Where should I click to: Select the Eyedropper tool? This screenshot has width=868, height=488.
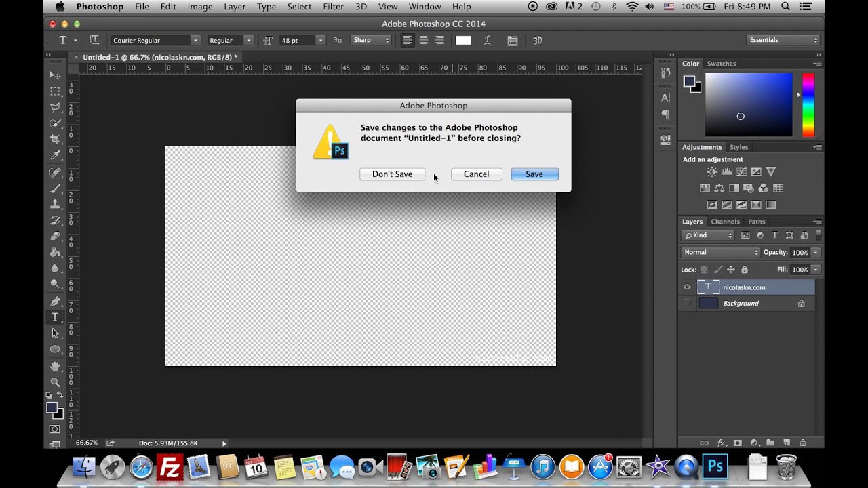click(x=55, y=155)
